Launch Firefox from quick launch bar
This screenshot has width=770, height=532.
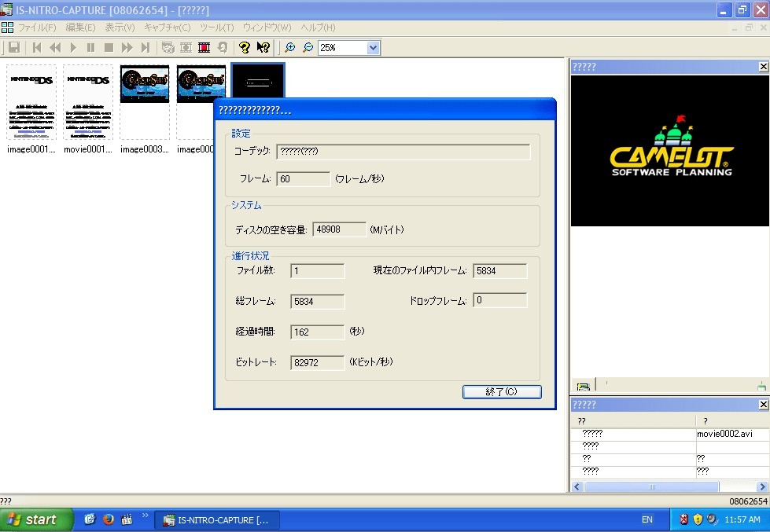click(108, 519)
